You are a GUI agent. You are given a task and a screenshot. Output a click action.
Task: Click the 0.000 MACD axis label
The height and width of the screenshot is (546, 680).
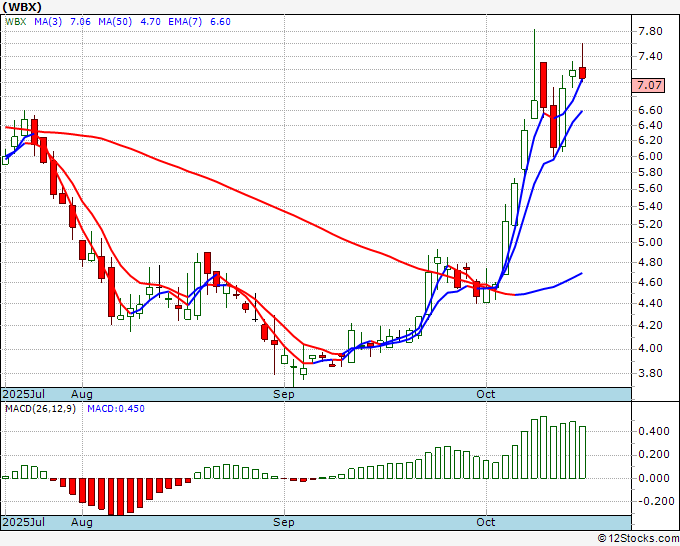point(654,478)
